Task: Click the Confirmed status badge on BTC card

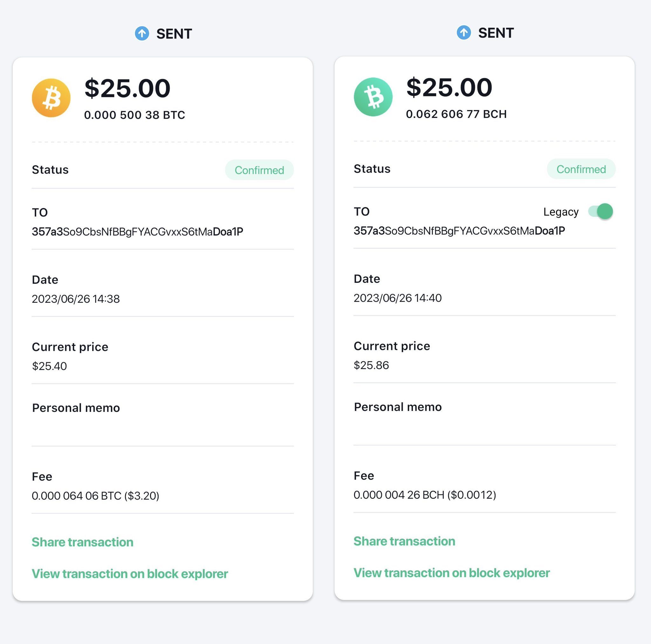Action: pos(259,170)
